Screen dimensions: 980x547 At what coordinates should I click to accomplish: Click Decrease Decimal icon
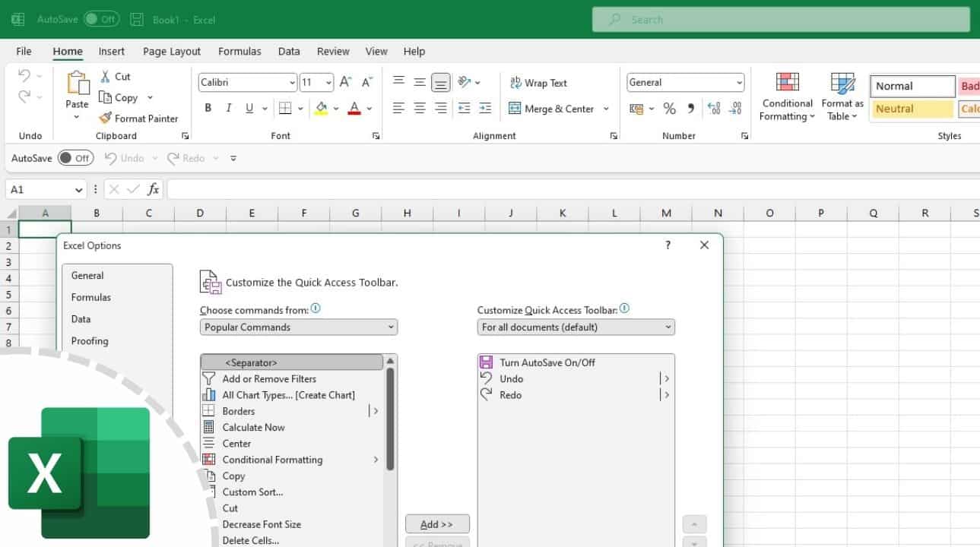734,109
